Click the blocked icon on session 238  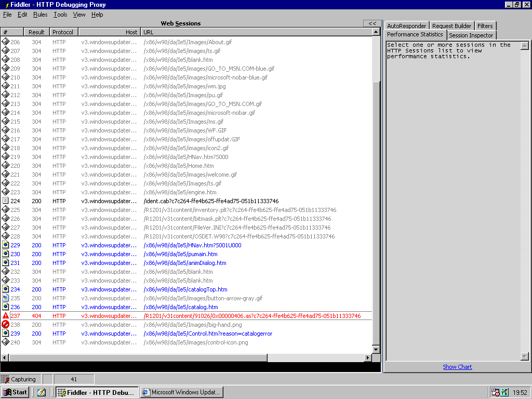pos(5,324)
